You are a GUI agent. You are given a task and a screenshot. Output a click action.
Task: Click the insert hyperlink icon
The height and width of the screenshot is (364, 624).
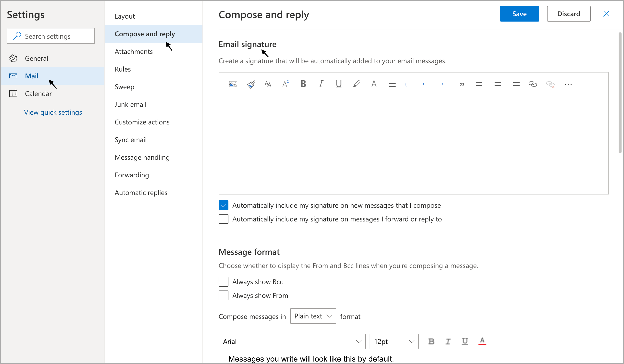532,84
